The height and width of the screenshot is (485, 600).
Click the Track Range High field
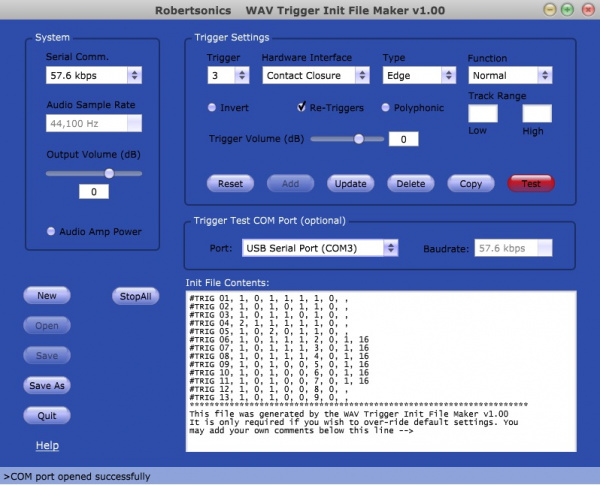tap(537, 113)
